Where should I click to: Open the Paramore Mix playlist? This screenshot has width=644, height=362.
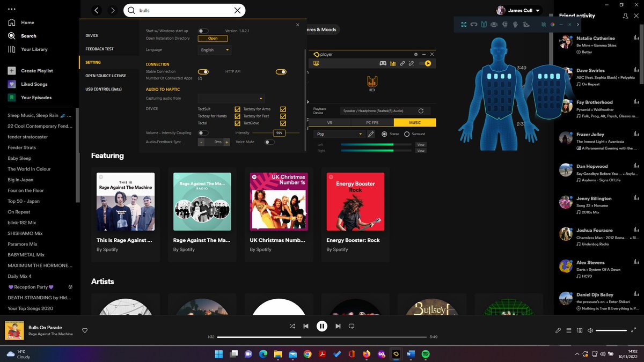click(23, 244)
